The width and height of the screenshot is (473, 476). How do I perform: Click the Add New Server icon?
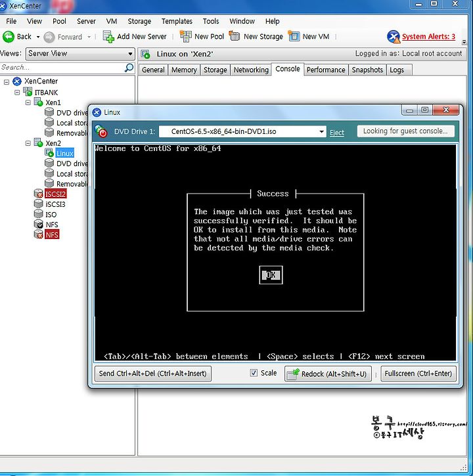coord(108,37)
